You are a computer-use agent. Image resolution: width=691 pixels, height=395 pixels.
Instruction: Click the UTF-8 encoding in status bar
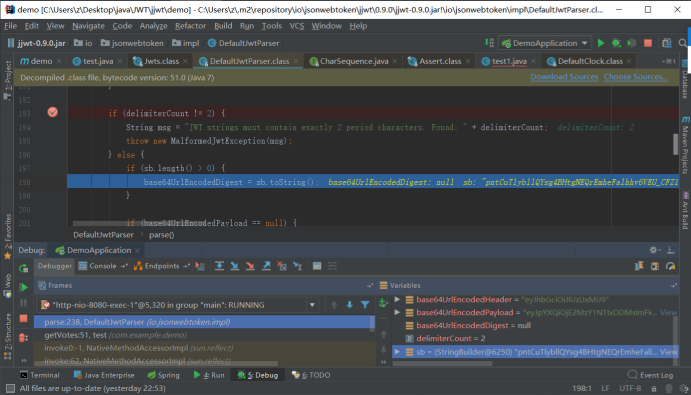pyautogui.click(x=630, y=388)
